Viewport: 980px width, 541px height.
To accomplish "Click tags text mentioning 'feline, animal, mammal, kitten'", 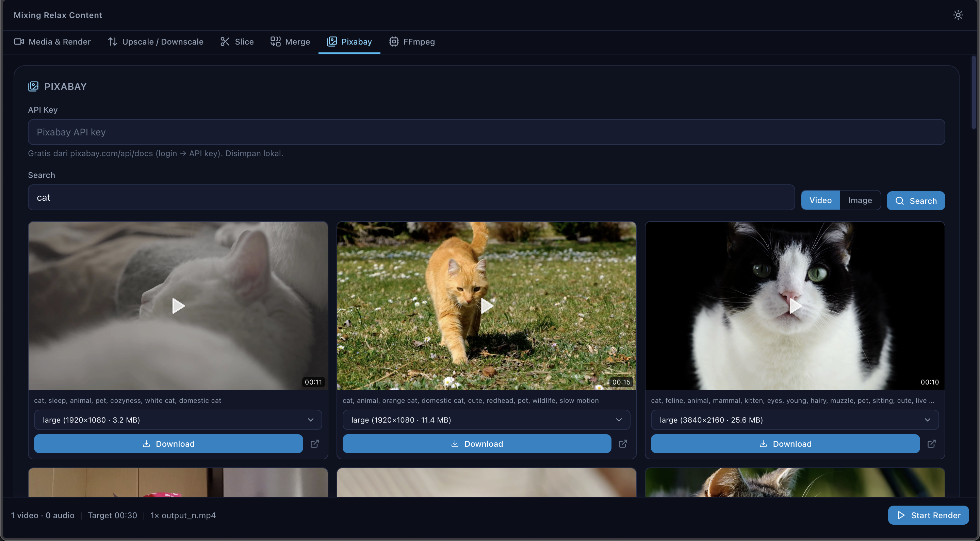I will 793,400.
